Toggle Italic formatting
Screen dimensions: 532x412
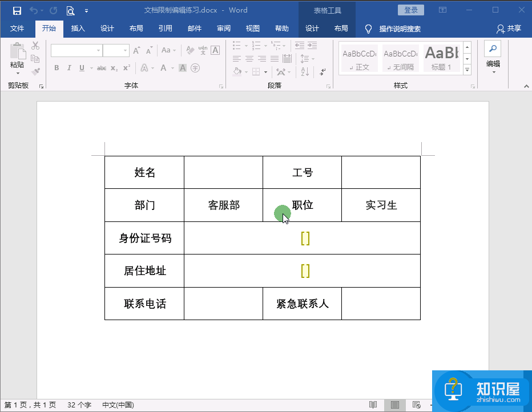point(69,68)
